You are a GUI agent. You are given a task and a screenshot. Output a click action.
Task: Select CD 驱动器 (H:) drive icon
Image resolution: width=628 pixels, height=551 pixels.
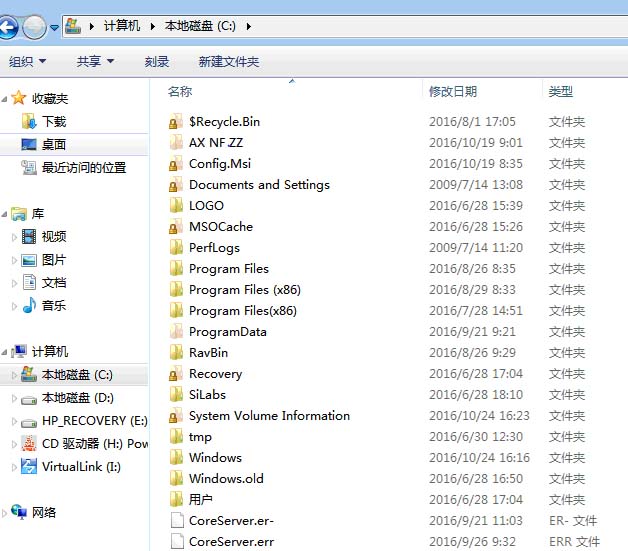tap(29, 443)
